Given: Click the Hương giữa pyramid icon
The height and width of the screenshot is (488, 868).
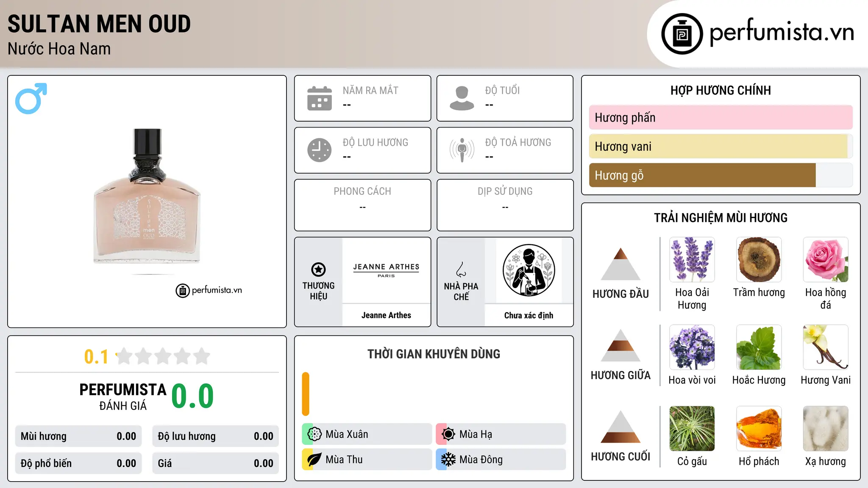Looking at the screenshot, I should coord(620,345).
